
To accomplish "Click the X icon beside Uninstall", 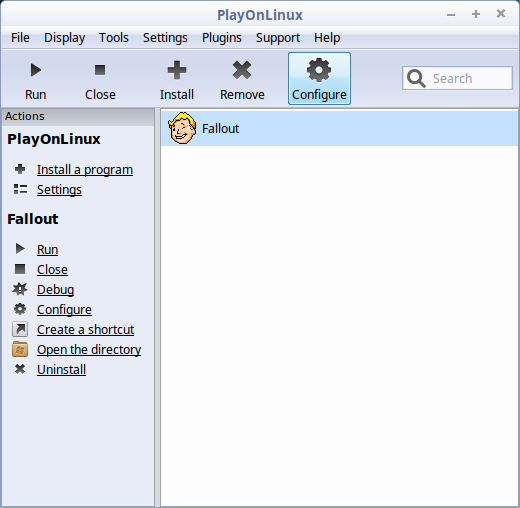I will click(x=20, y=369).
